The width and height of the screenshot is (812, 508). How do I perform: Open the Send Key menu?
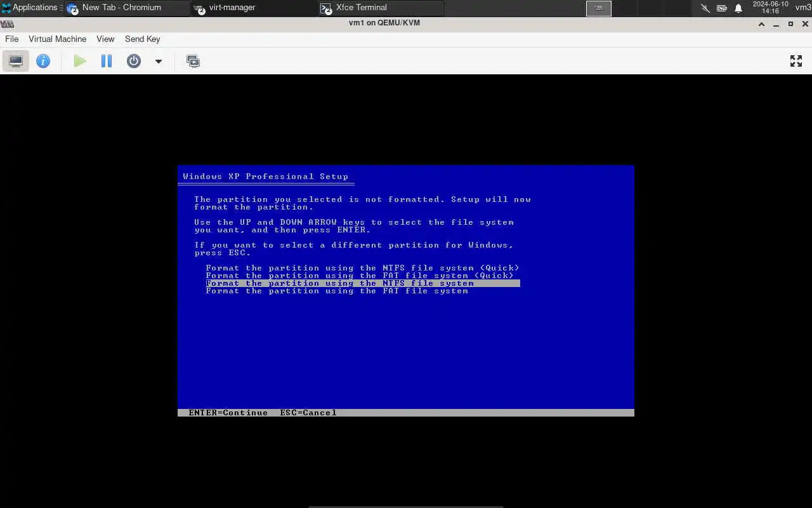point(142,39)
